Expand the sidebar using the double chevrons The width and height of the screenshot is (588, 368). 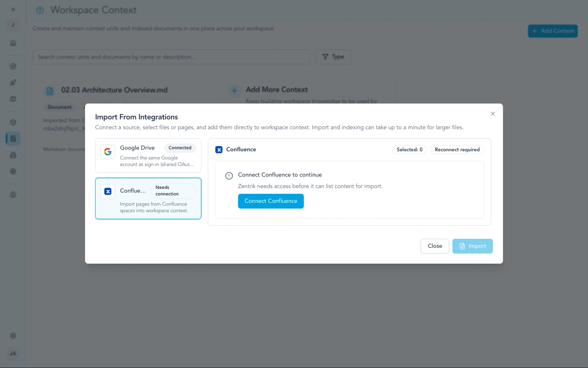pyautogui.click(x=13, y=9)
